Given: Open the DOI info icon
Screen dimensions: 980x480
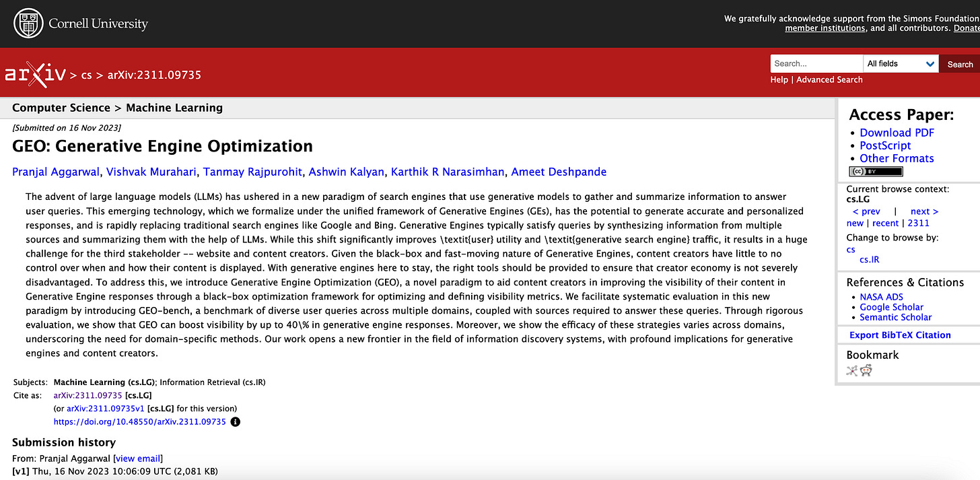Looking at the screenshot, I should (235, 422).
